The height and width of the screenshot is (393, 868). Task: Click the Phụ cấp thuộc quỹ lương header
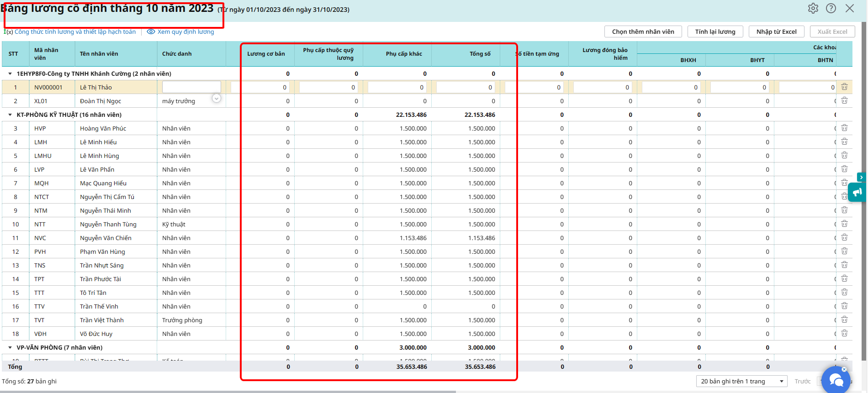point(328,54)
